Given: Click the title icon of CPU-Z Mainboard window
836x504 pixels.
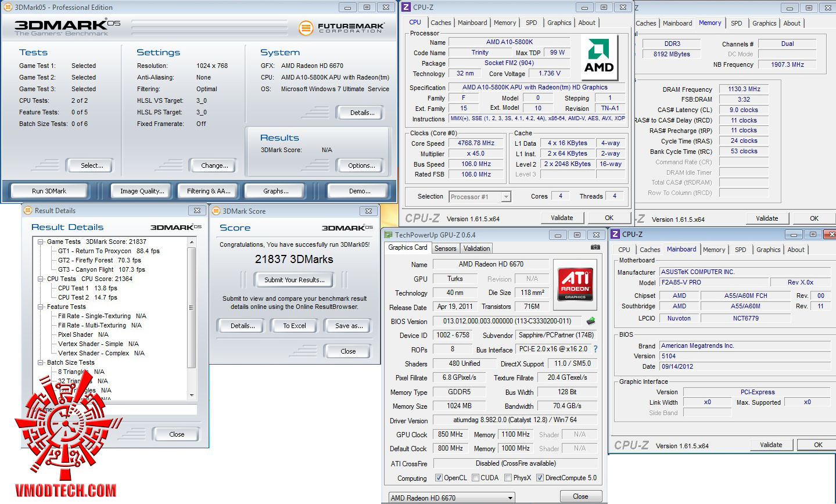Looking at the screenshot, I should pos(616,234).
